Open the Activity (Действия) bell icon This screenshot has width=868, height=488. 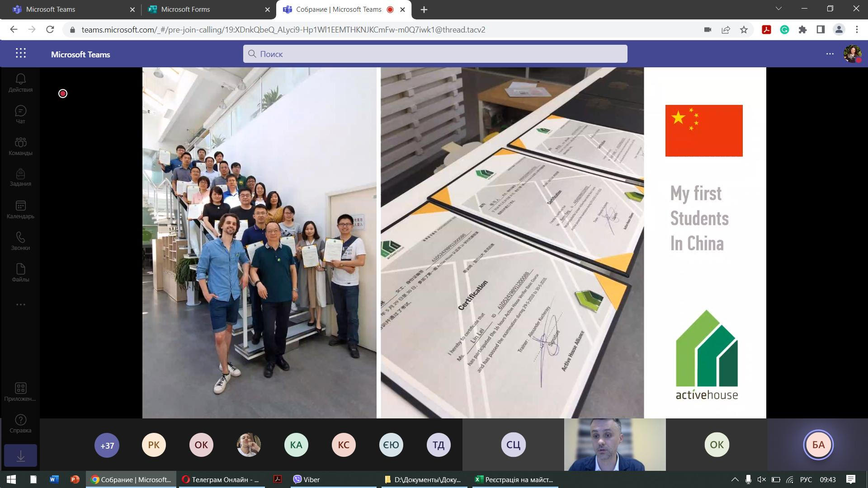[x=20, y=83]
